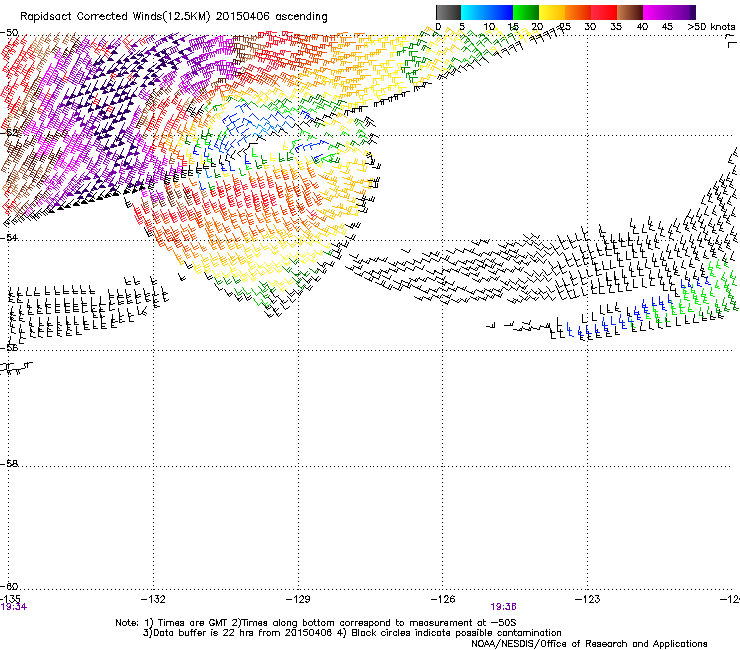The height and width of the screenshot is (650, 740).
Task: Click the cyan-blue 5-15 knots legend segment
Action: [x=487, y=12]
